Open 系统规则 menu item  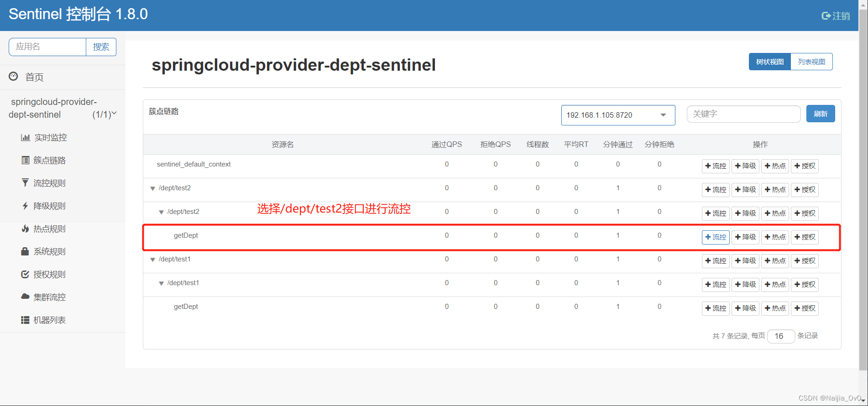coord(49,251)
